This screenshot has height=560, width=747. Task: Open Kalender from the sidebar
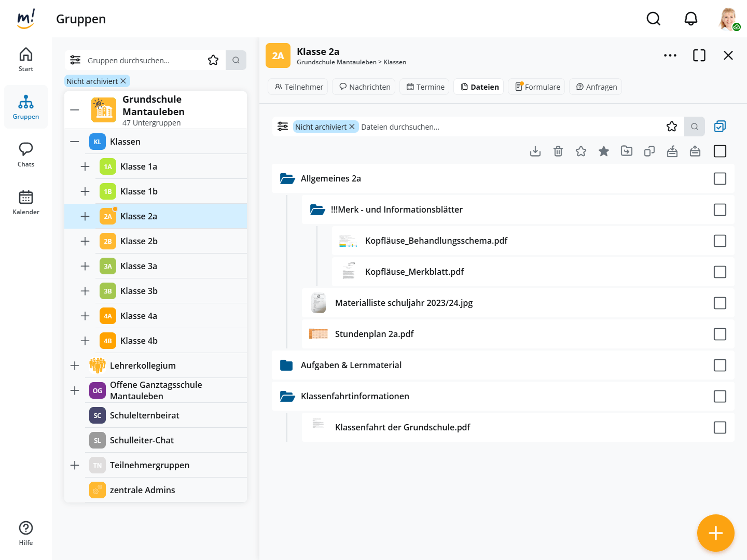tap(26, 202)
